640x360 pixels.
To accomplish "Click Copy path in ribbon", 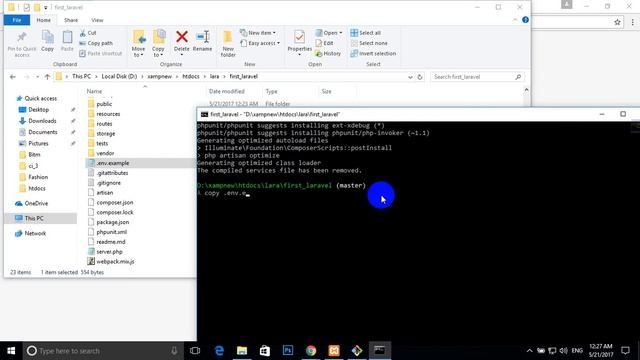I will coord(96,43).
